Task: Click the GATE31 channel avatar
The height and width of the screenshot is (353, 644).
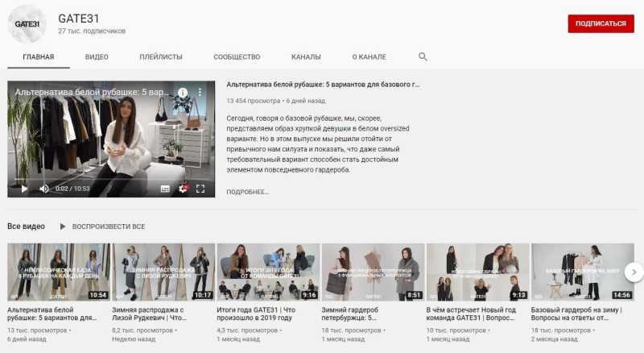Action: point(27,24)
